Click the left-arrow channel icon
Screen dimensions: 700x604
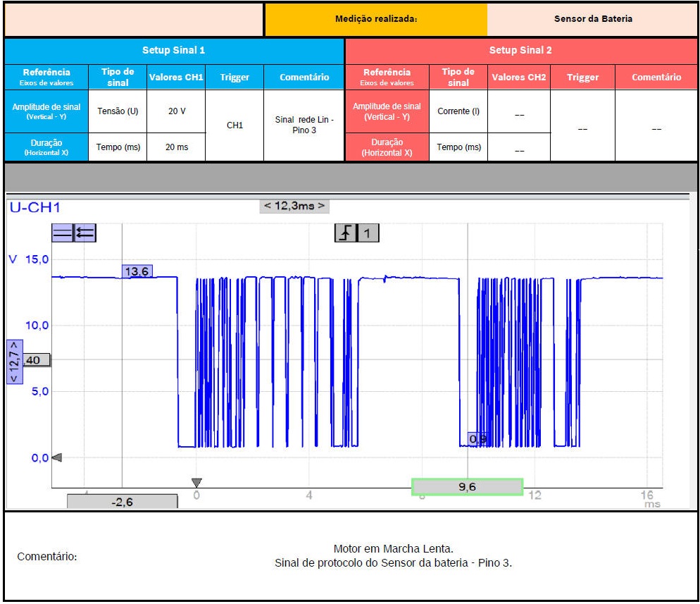(85, 233)
